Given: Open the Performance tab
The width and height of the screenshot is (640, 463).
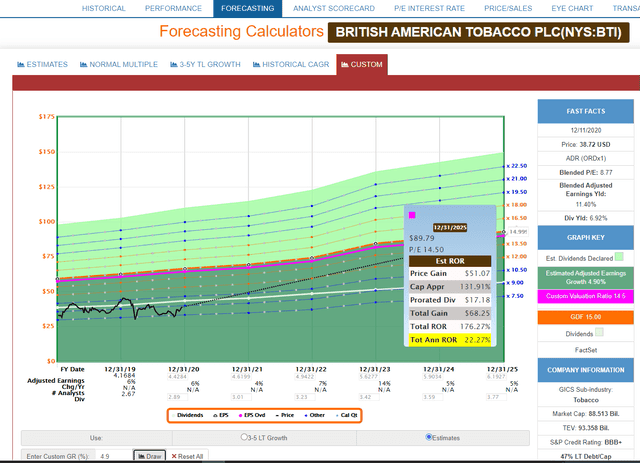Looking at the screenshot, I should pos(173,8).
